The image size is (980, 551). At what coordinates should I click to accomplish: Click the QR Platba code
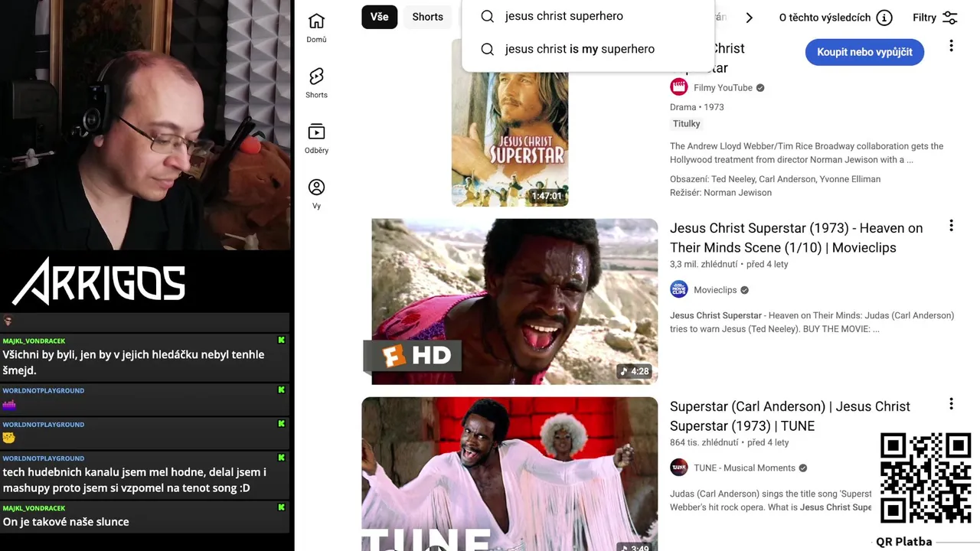click(x=925, y=478)
